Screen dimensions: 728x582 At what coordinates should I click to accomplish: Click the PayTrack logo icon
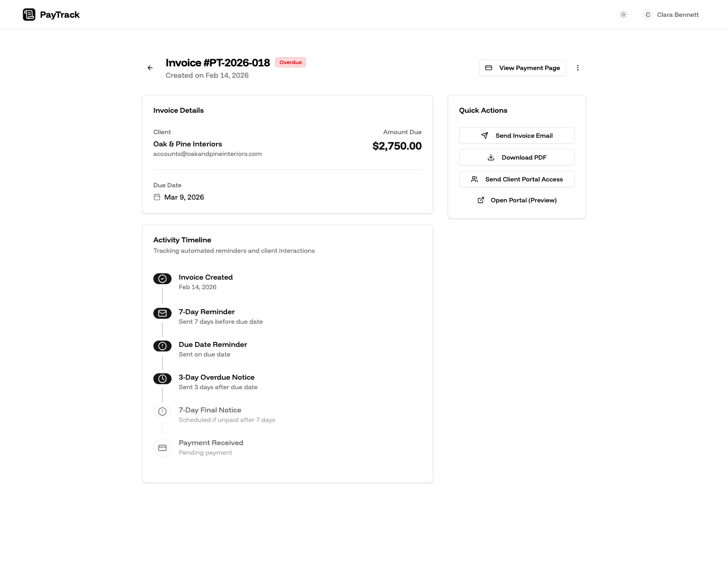(29, 14)
